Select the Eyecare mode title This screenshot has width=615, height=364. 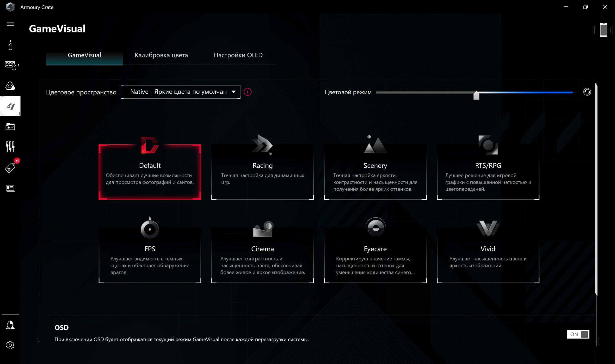375,249
